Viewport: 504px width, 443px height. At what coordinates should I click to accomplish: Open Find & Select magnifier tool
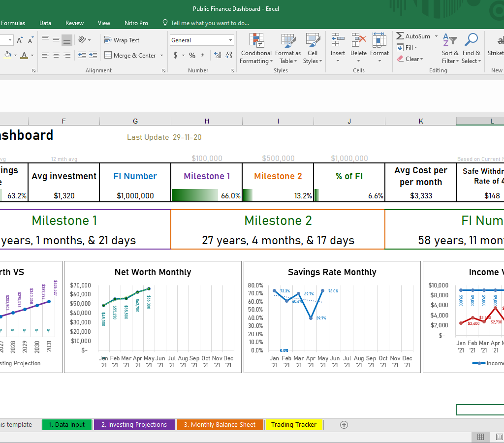(471, 41)
